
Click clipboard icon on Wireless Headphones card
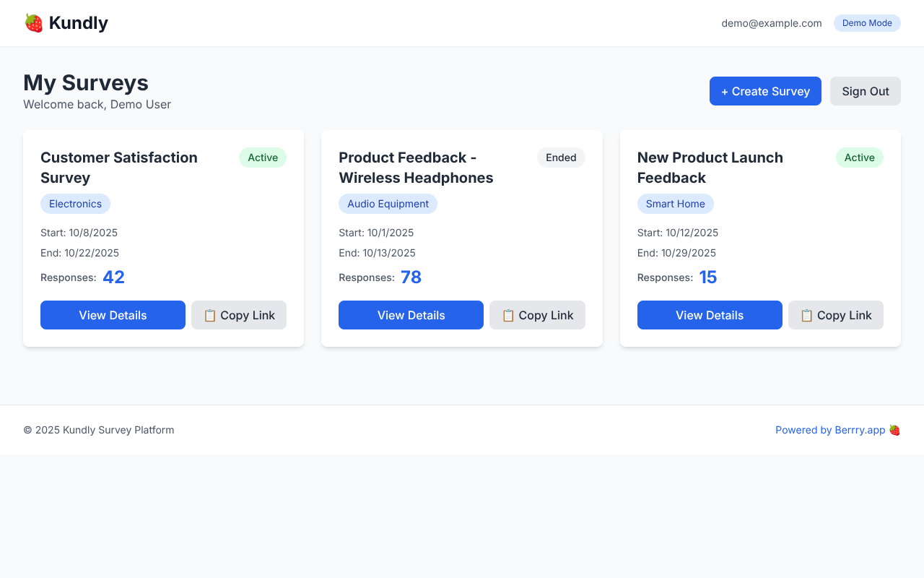click(x=508, y=315)
